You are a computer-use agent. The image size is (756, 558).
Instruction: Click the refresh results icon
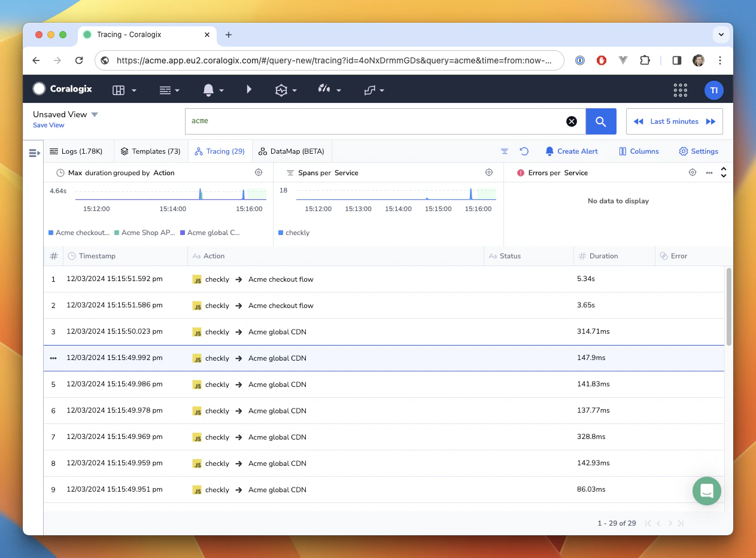pos(524,151)
